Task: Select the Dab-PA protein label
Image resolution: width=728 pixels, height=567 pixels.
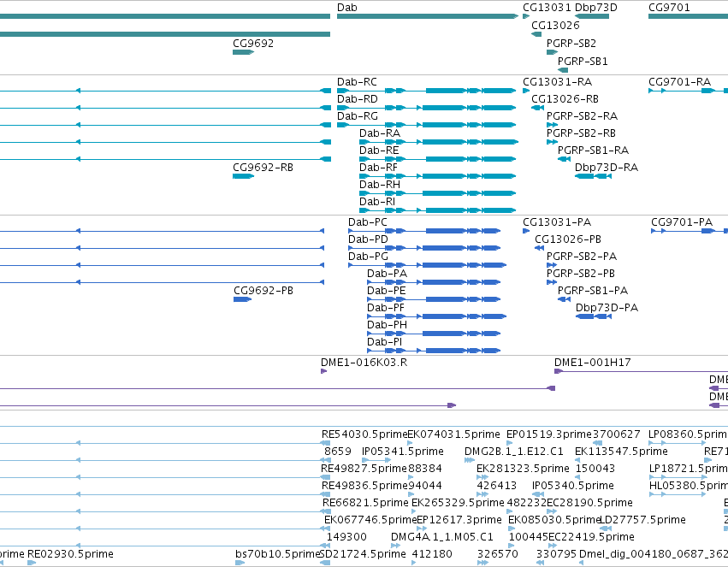Action: [387, 274]
